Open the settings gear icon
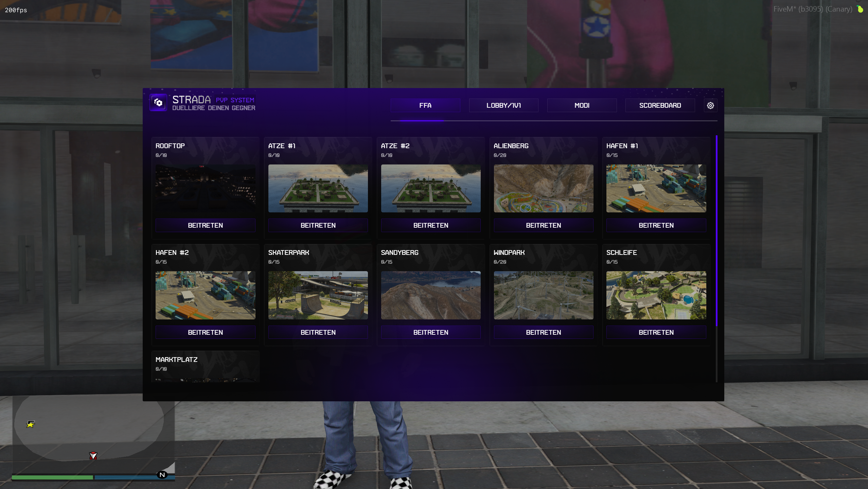Screen dimensions: 868x489 click(710, 105)
